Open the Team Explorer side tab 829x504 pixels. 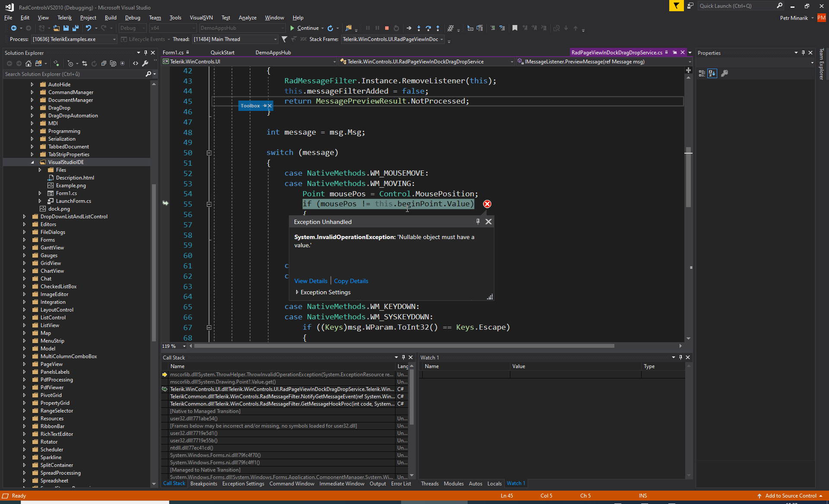click(822, 64)
